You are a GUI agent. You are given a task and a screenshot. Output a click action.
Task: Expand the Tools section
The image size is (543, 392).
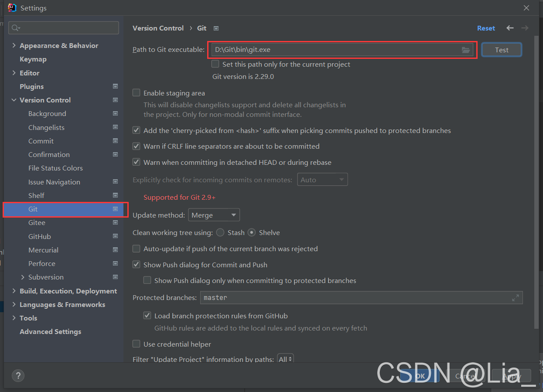tap(14, 318)
